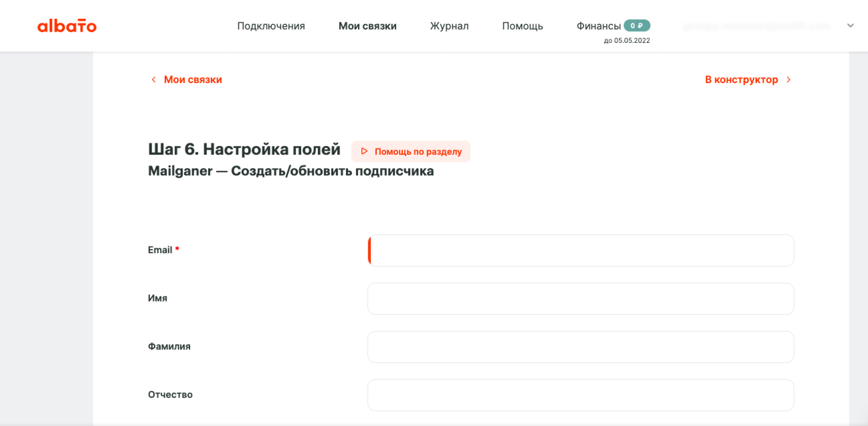Click the right chevron beside В конструктор
The height and width of the screenshot is (426, 868).
click(788, 80)
